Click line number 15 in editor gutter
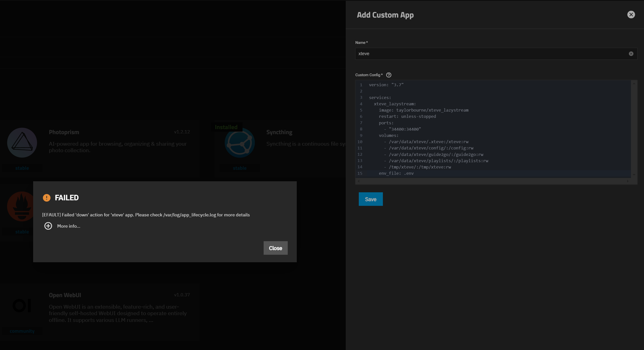The height and width of the screenshot is (350, 644). (x=360, y=173)
